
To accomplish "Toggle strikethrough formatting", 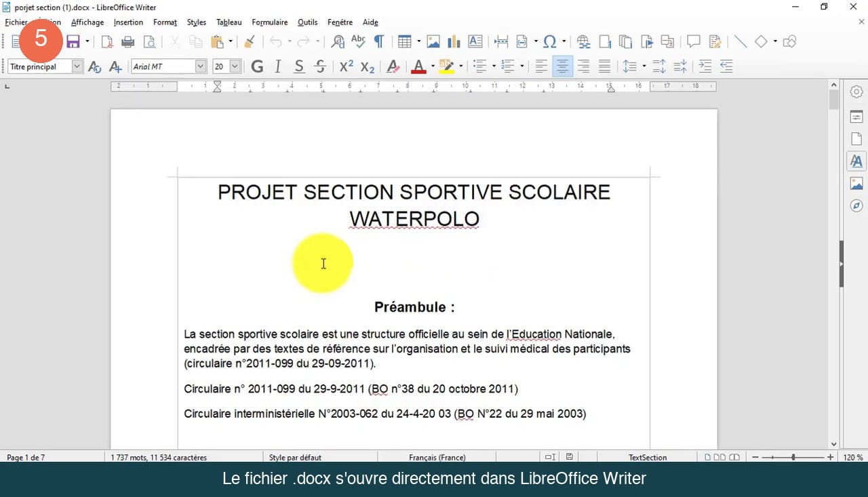I will tap(320, 66).
